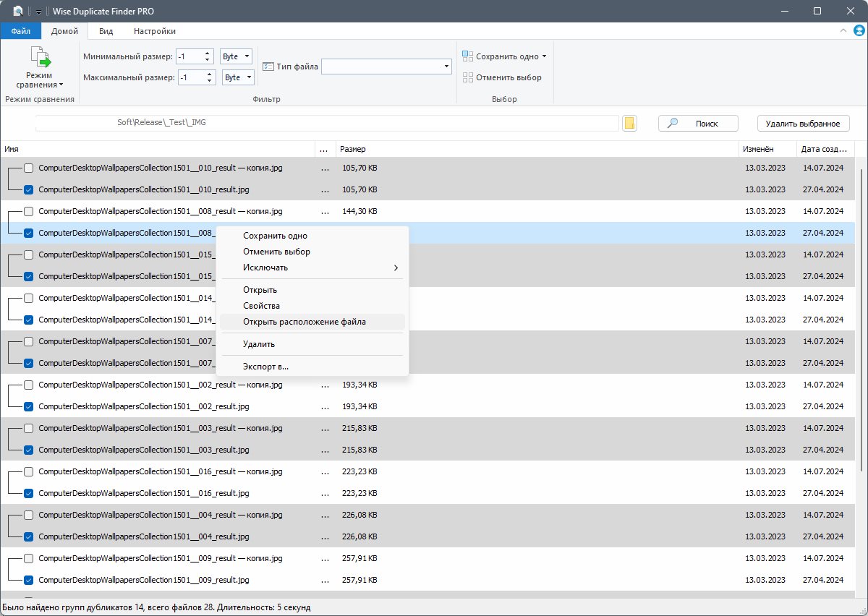
Task: Uncheck the 003_result.jpg checkbox
Action: 28,450
